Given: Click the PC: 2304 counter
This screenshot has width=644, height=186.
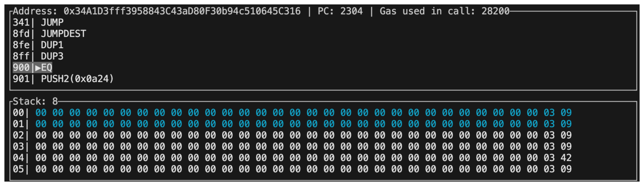Looking at the screenshot, I should 340,11.
